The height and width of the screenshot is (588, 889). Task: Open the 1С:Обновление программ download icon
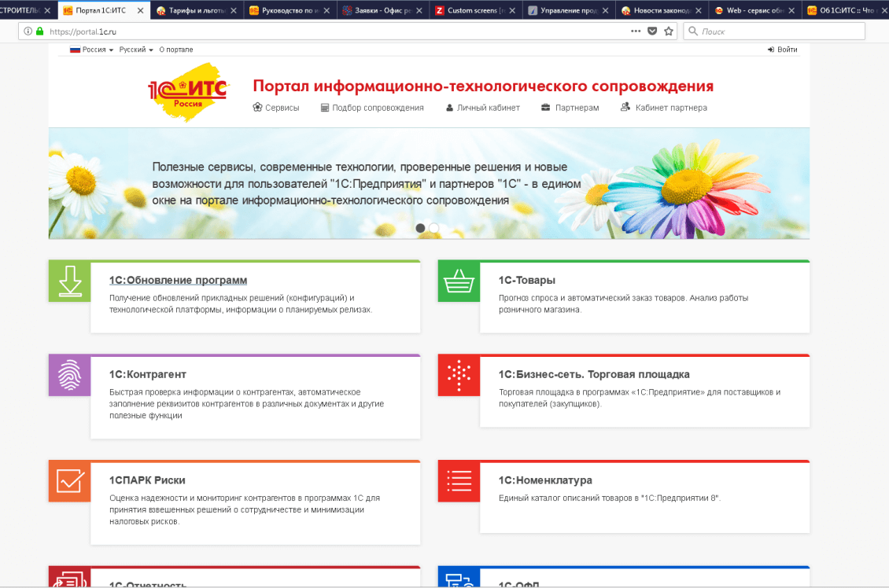70,281
